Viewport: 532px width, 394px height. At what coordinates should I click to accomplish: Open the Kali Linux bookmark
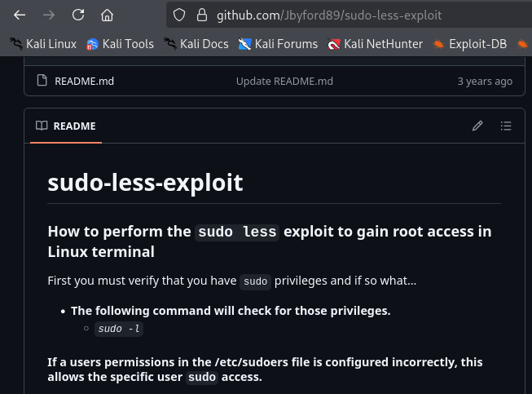(x=42, y=44)
